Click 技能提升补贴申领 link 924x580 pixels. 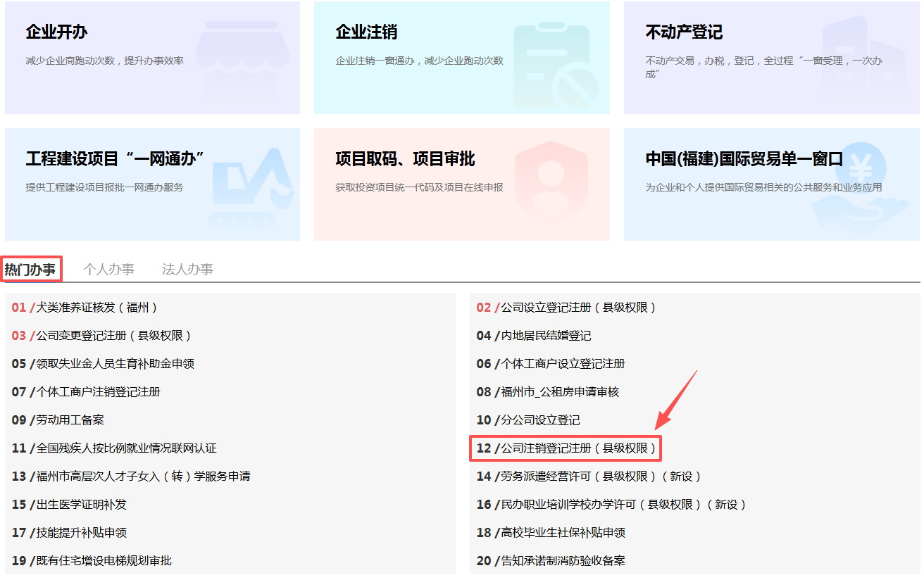click(x=81, y=533)
